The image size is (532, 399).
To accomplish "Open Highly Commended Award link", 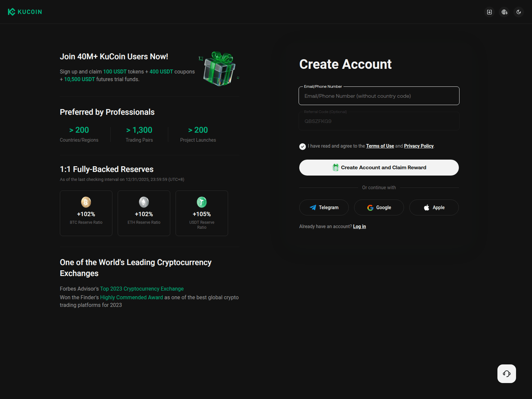I will point(132,297).
